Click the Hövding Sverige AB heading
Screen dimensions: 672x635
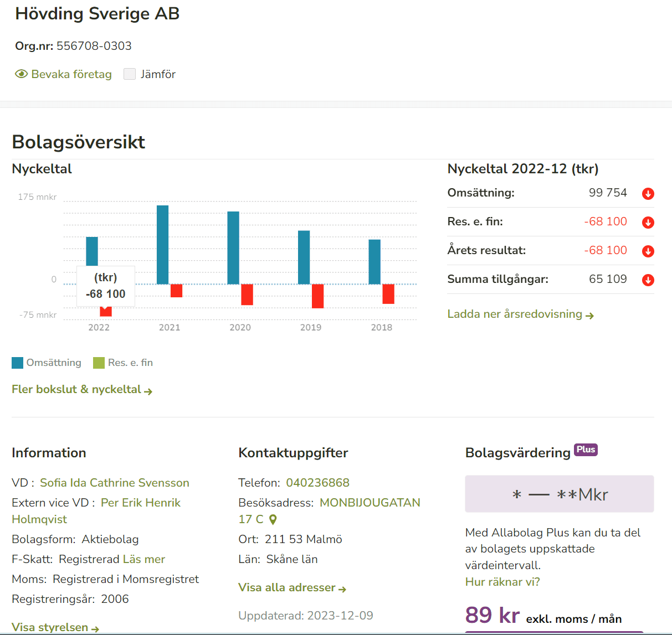click(98, 14)
